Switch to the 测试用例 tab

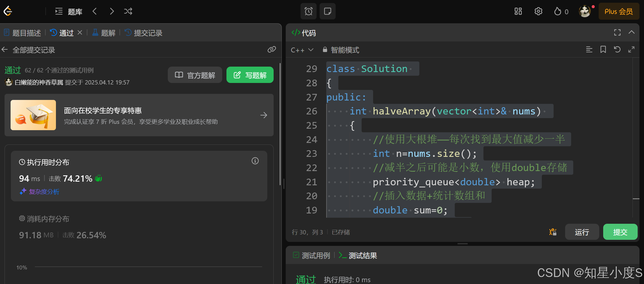click(x=312, y=256)
